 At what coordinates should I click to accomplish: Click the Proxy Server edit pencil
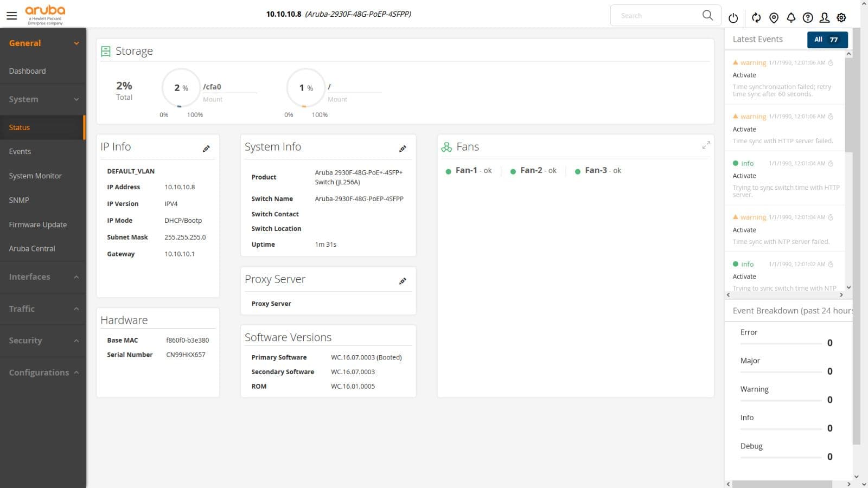click(403, 281)
